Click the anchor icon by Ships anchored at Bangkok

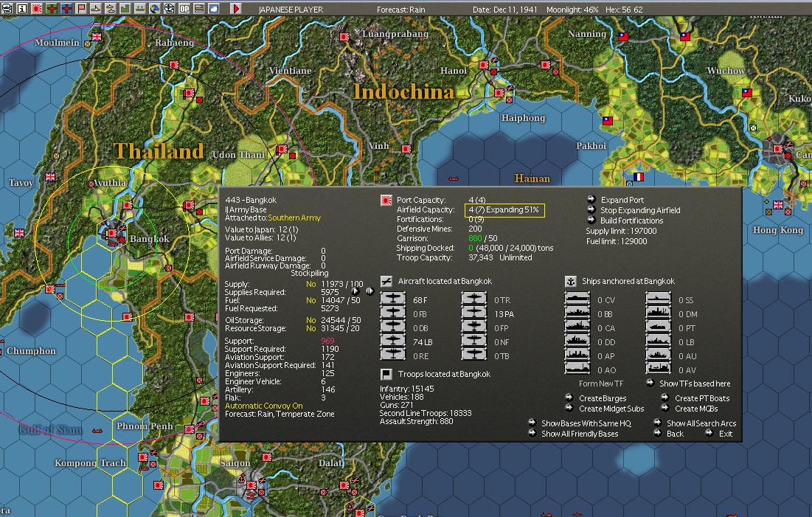tap(570, 281)
